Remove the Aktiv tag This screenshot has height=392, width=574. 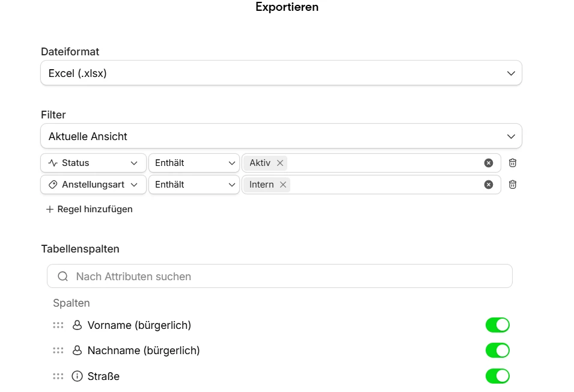click(280, 163)
